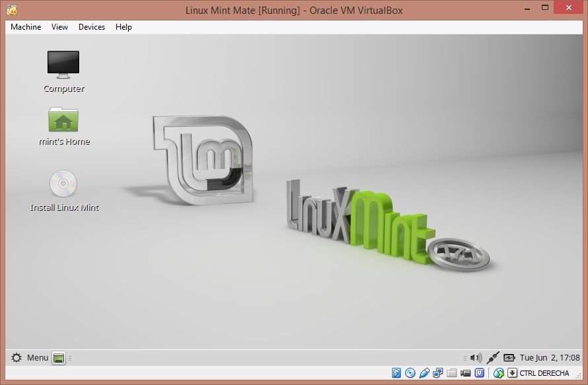
Task: Close the VirtualBox window
Action: click(568, 8)
